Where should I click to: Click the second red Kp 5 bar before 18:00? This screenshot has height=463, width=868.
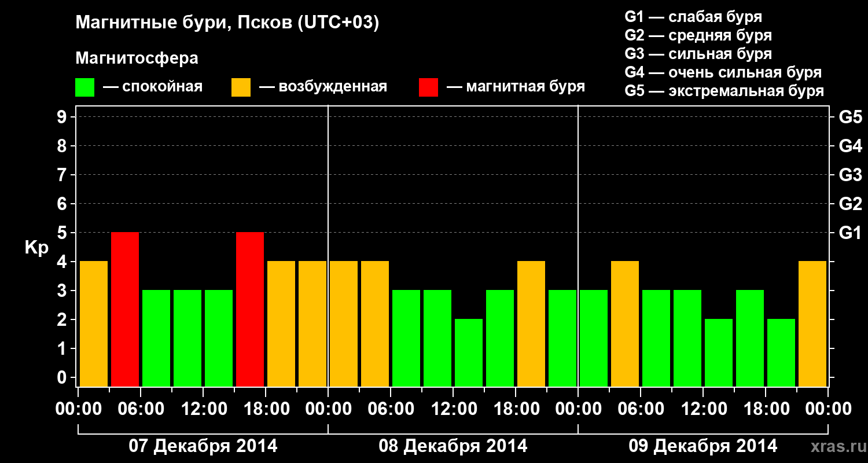click(x=250, y=309)
